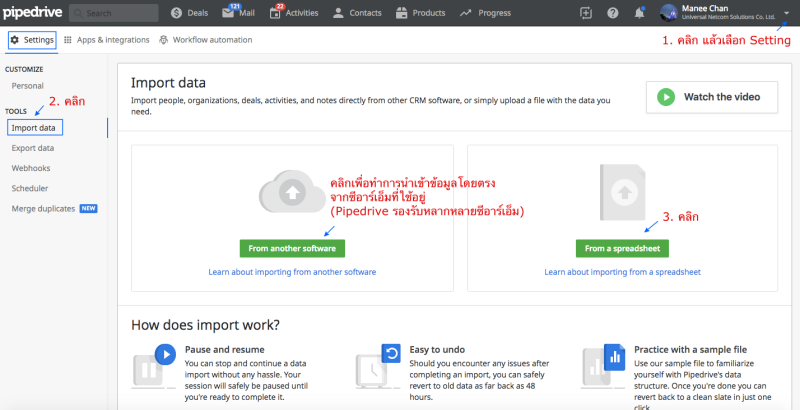Click the Pipedrive logo
Image resolution: width=800 pixels, height=410 pixels.
point(37,13)
